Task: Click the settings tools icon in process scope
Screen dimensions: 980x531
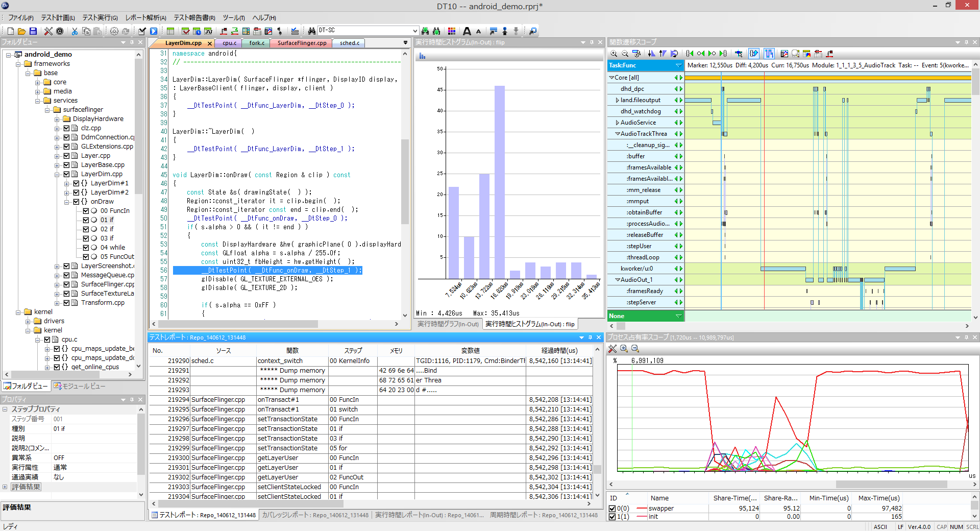Action: pos(613,349)
